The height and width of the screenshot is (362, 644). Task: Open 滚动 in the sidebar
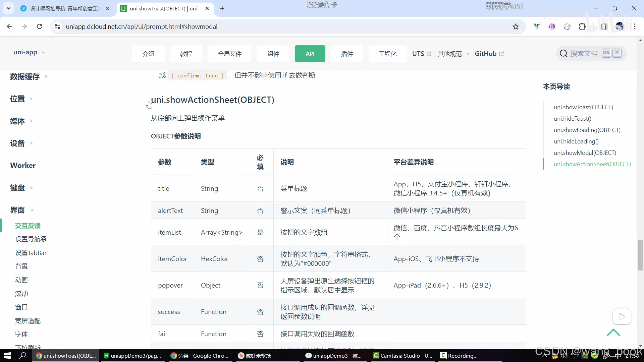pyautogui.click(x=21, y=294)
